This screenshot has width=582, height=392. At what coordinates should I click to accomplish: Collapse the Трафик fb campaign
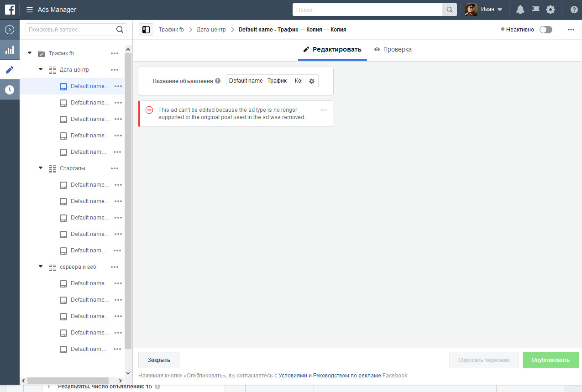[30, 53]
